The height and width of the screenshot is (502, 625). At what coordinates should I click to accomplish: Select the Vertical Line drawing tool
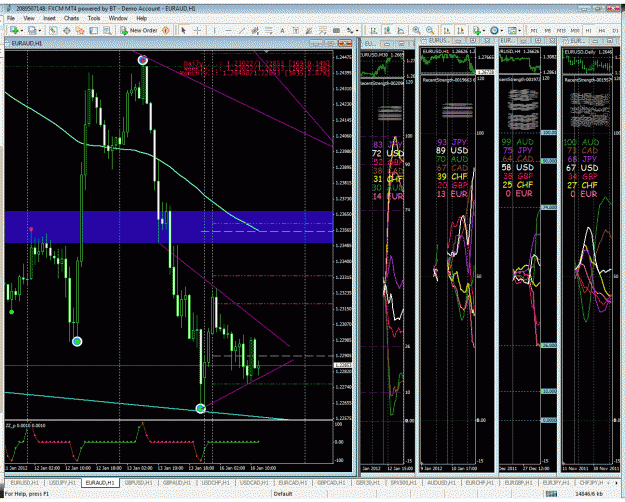tap(214, 30)
